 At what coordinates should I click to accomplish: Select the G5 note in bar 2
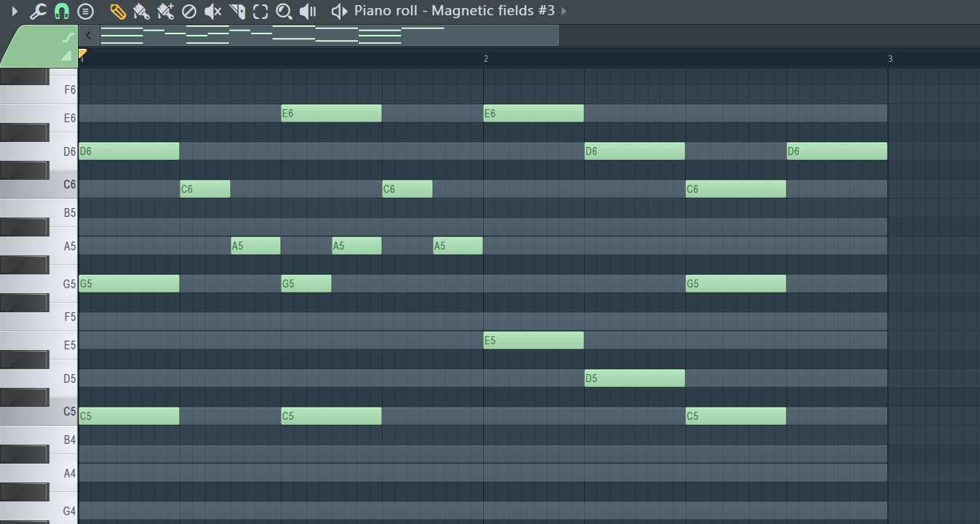[x=736, y=284]
